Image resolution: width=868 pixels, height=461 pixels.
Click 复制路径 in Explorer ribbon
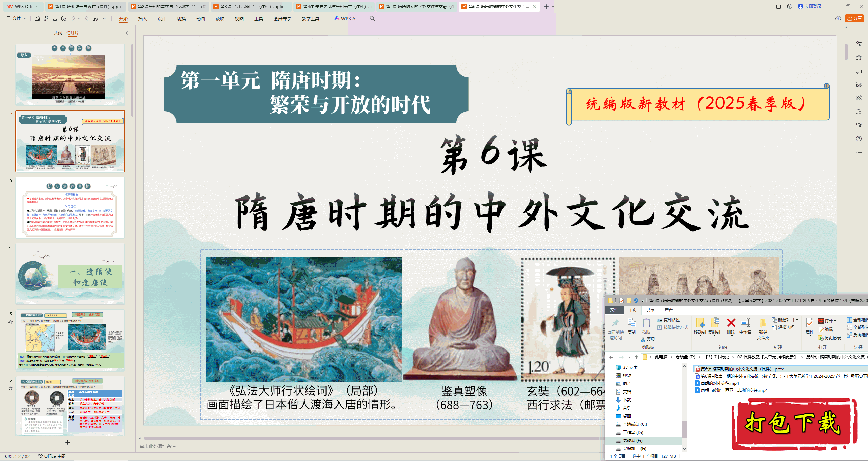click(x=669, y=320)
